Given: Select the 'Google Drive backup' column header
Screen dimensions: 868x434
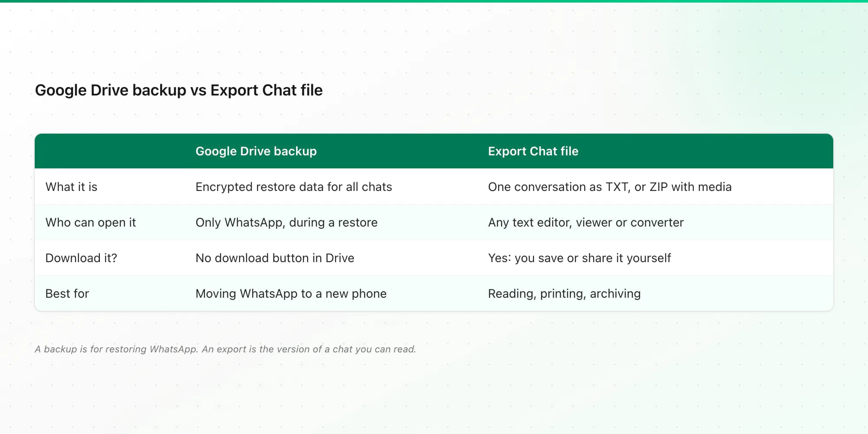Looking at the screenshot, I should coord(256,151).
